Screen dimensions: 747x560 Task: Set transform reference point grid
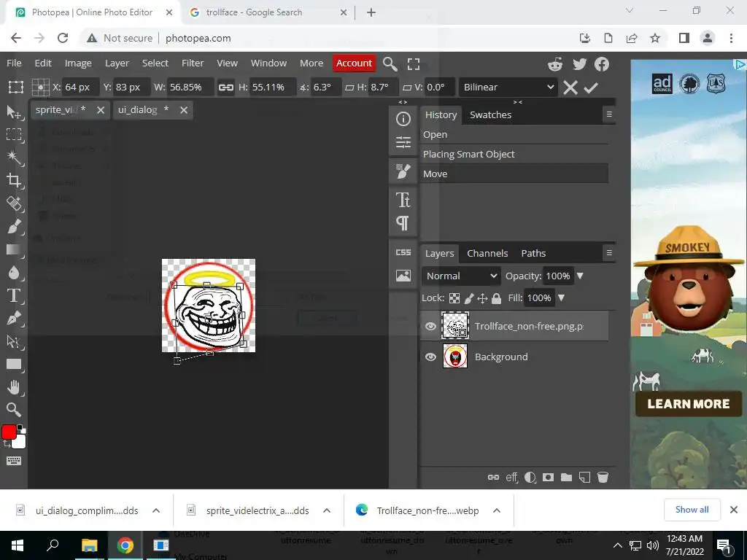(x=41, y=87)
